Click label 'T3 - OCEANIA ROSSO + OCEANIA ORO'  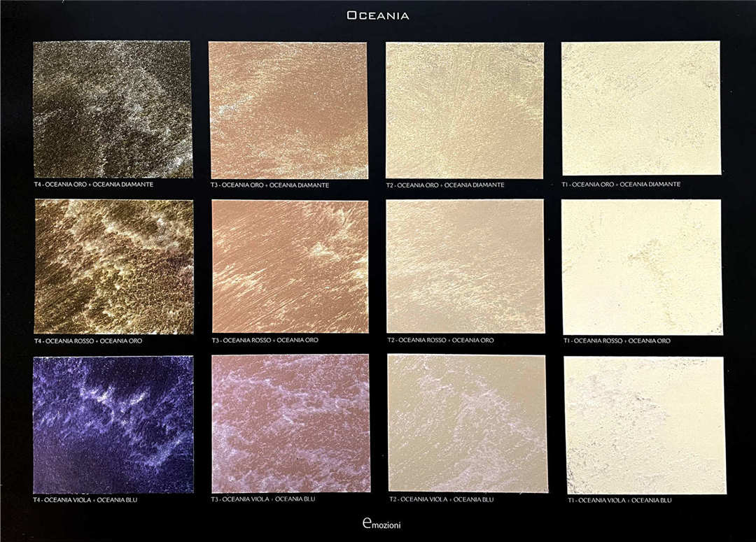[x=265, y=340]
